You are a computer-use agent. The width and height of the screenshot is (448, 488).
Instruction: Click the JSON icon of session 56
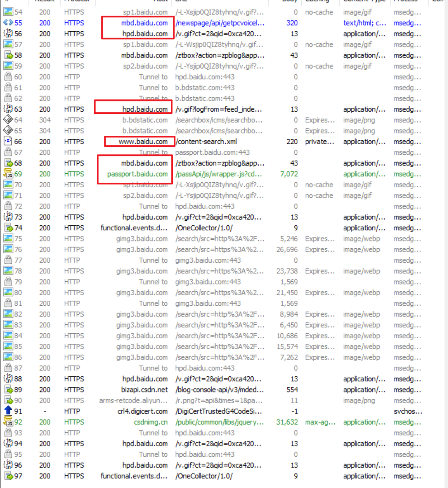tap(8, 33)
